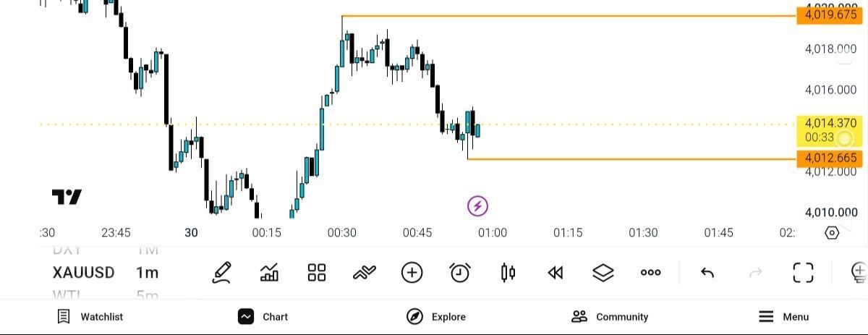Screen dimensions: 868x335
Task: Open the compare symbols line icon
Action: pyautogui.click(x=365, y=273)
